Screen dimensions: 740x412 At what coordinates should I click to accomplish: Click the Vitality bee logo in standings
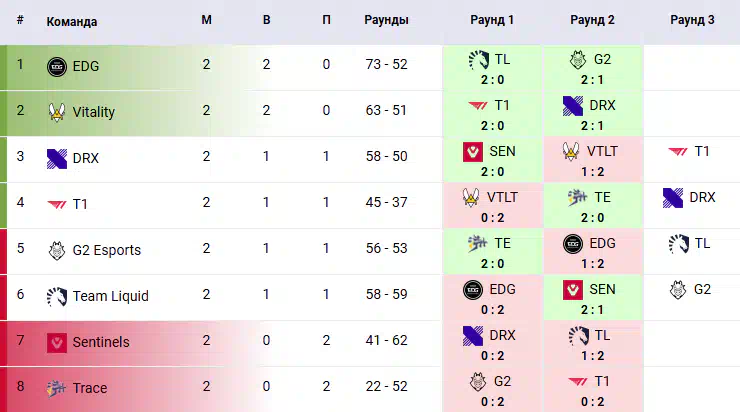tap(57, 112)
